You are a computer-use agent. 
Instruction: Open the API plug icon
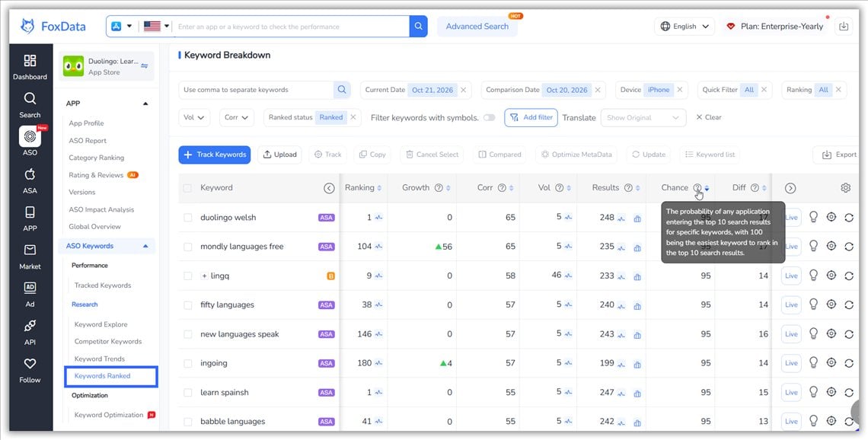click(x=30, y=333)
